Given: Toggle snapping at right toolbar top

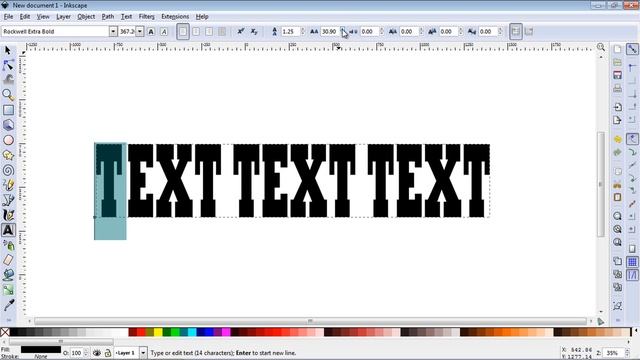Looking at the screenshot, I should (632, 49).
